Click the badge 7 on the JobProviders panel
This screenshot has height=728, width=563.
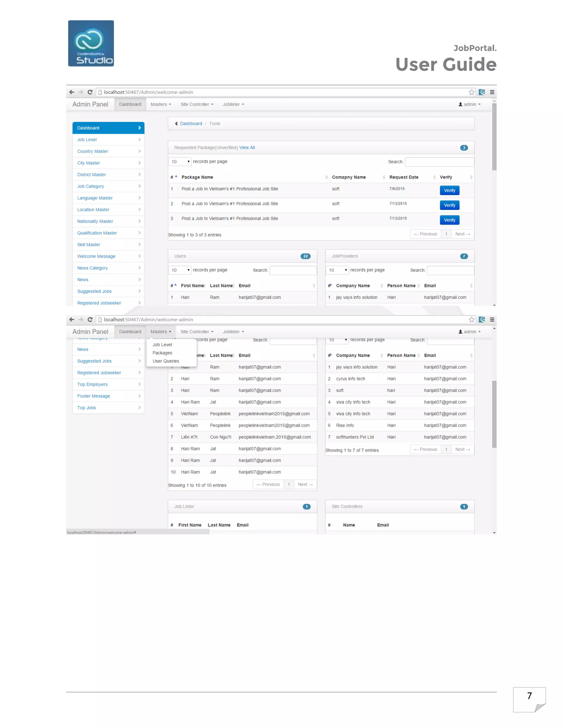463,256
